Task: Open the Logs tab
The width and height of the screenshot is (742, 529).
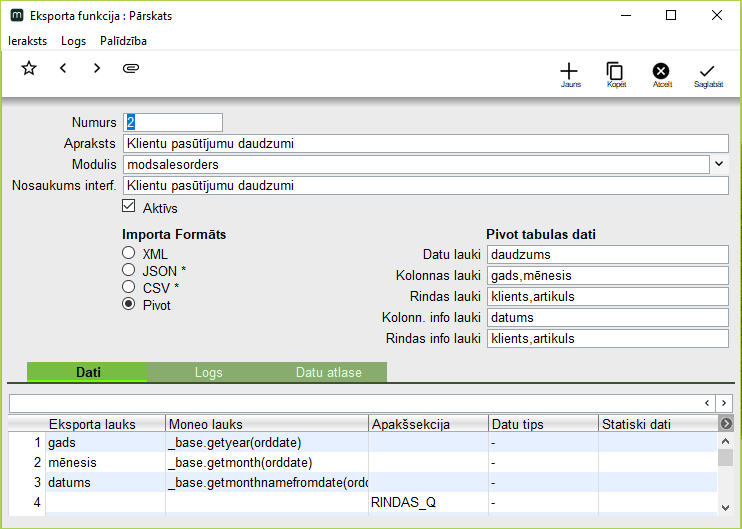Action: point(208,372)
